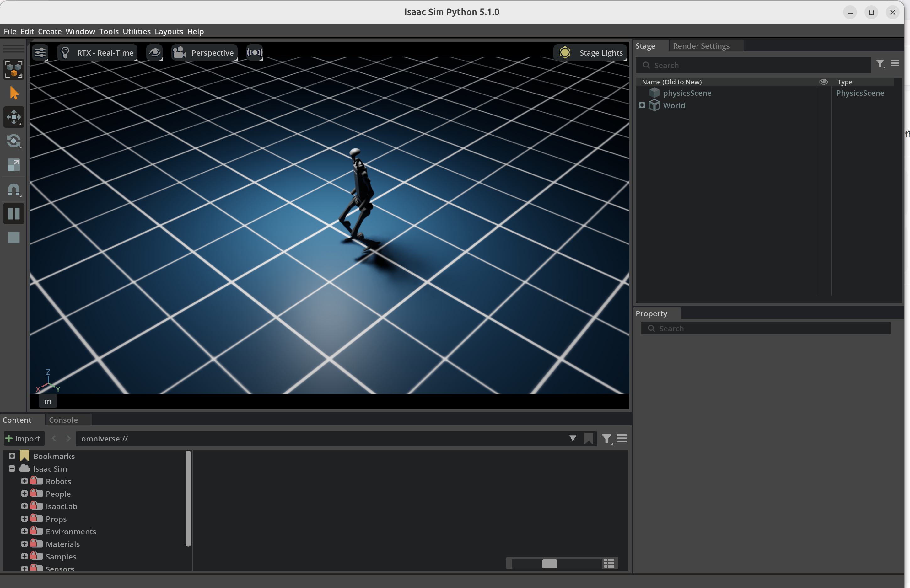Open the viewport settings sliders icon
Viewport: 910px width, 588px height.
40,52
